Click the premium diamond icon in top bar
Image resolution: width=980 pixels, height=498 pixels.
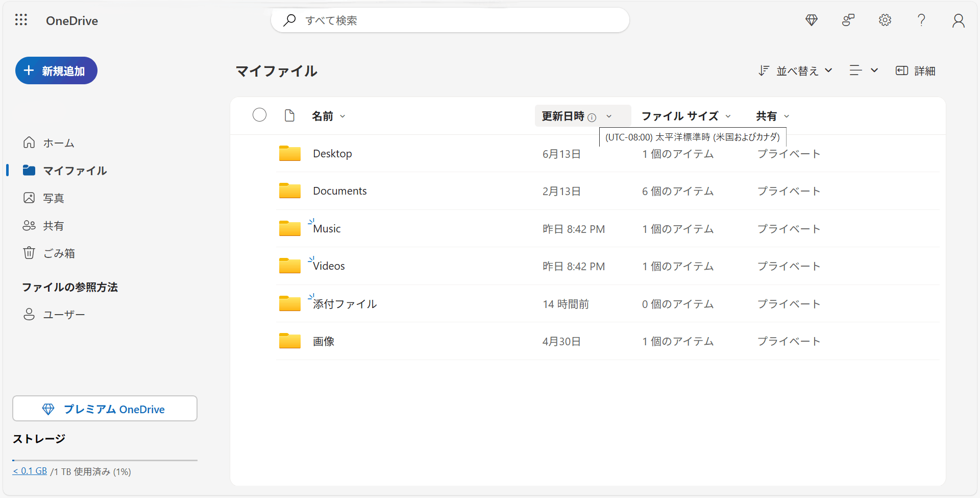811,20
